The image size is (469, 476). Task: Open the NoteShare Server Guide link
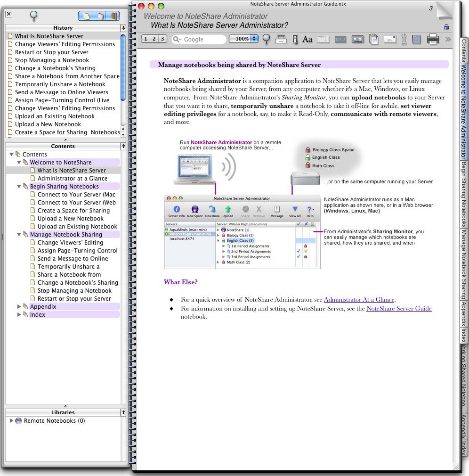coord(399,308)
